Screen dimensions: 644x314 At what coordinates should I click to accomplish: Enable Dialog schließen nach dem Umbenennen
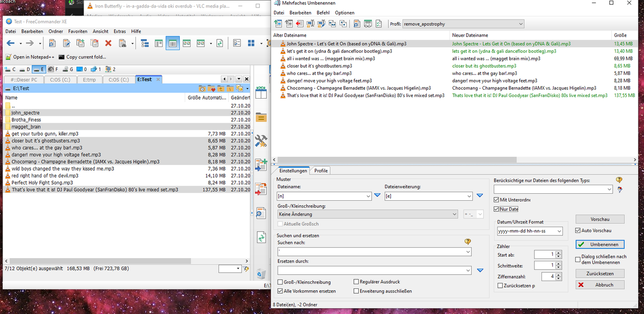tap(578, 259)
